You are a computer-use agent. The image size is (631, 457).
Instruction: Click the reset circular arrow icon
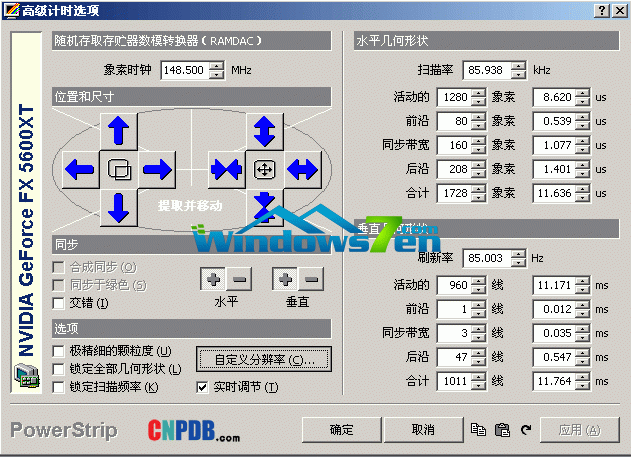click(527, 430)
